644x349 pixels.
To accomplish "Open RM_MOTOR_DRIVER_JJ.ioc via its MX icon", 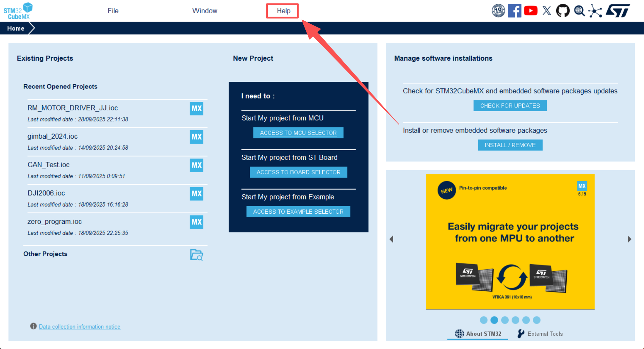I will (x=197, y=109).
